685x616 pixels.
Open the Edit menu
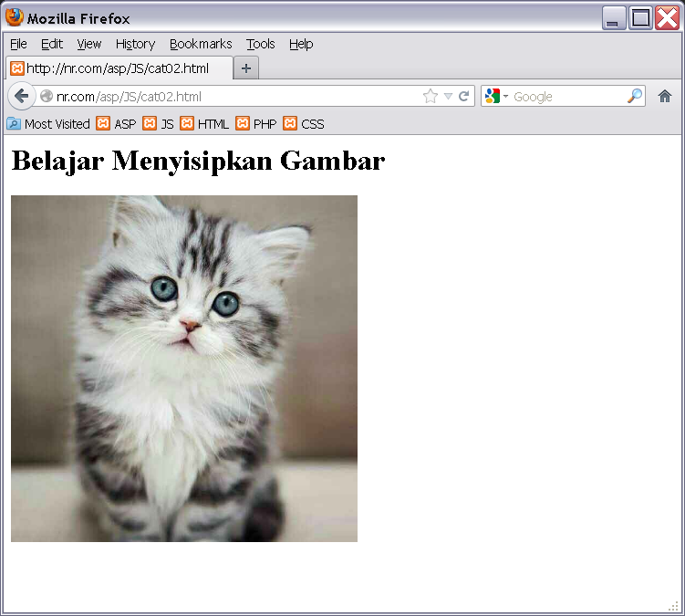click(52, 44)
